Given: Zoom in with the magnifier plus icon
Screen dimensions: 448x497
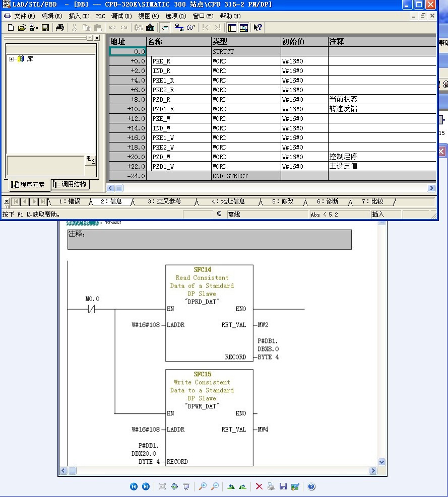Looking at the screenshot, I should (203, 486).
